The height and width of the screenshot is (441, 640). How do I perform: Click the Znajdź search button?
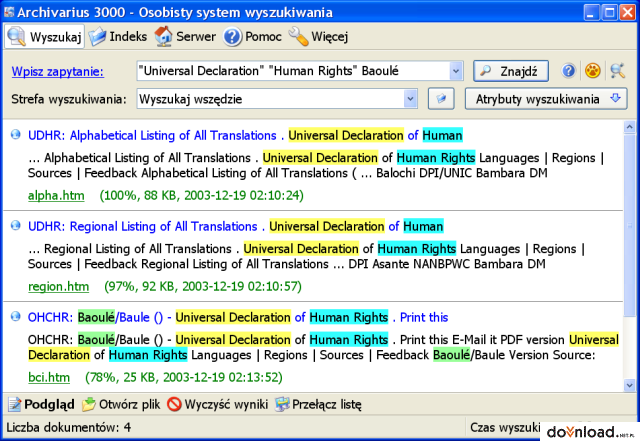click(511, 71)
